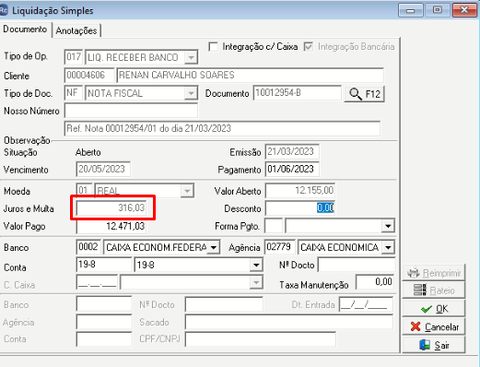Click the Taxa Manutenção value field

[375, 282]
